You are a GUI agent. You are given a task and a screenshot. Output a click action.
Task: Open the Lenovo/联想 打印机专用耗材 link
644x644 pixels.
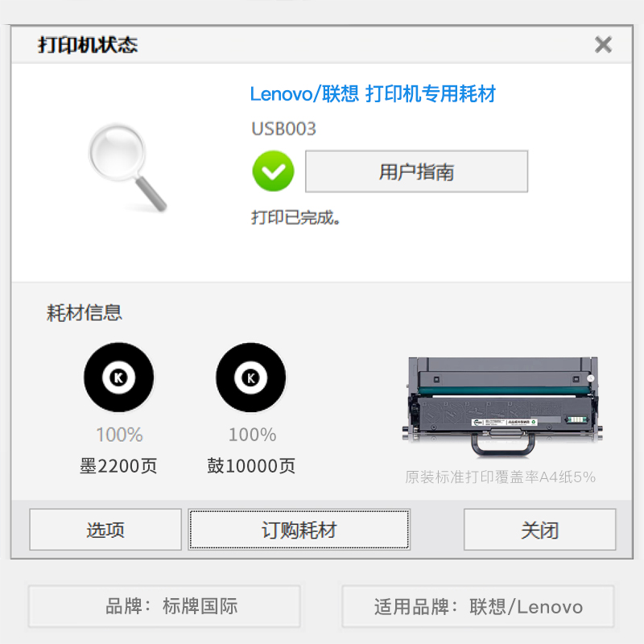(x=373, y=93)
